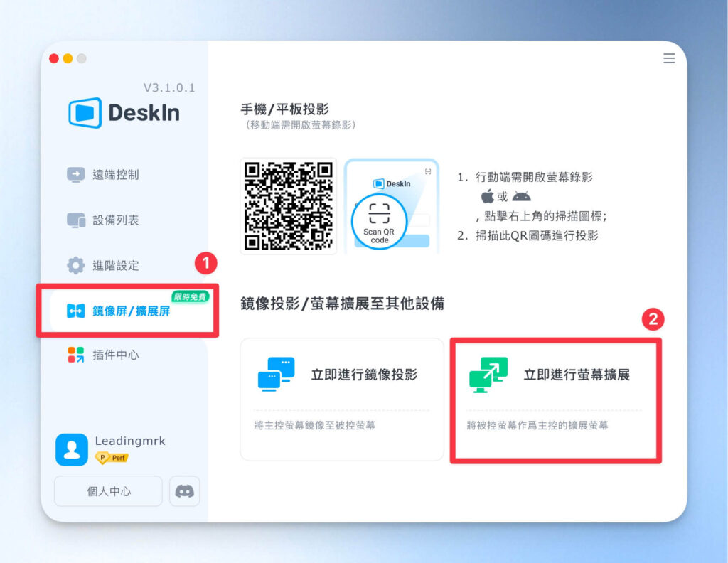This screenshot has height=563, width=728.
Task: Open the 設備列表 device list icon
Action: [x=75, y=220]
